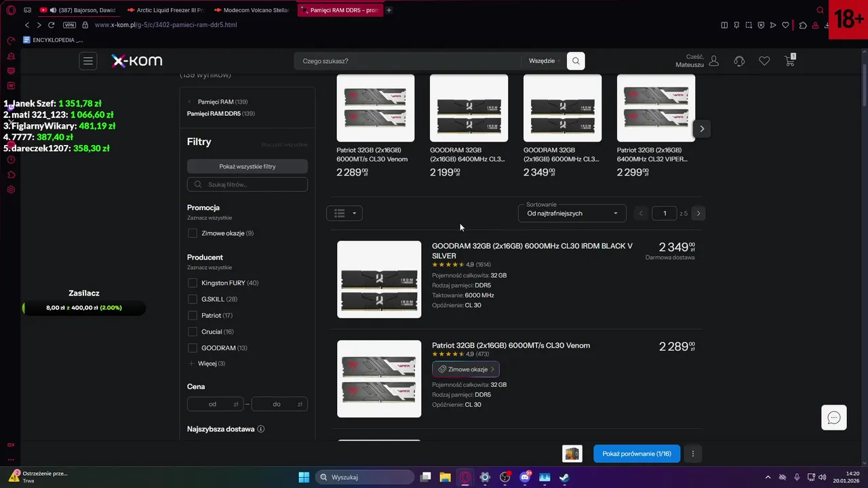The height and width of the screenshot is (488, 868).
Task: Click Pokaż wszystkie filtry button
Action: pyautogui.click(x=248, y=166)
